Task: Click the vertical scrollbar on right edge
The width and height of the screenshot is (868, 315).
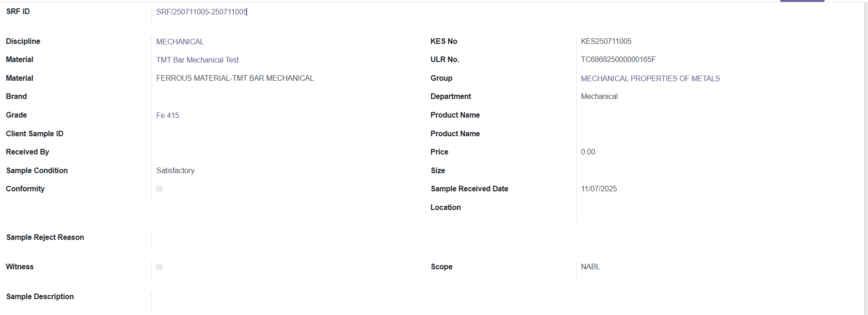Action: pos(866,159)
